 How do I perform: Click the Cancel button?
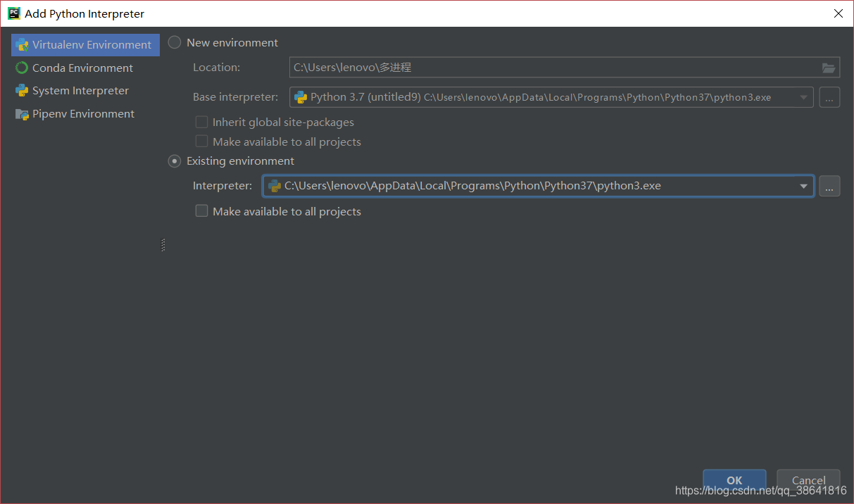[x=808, y=480]
